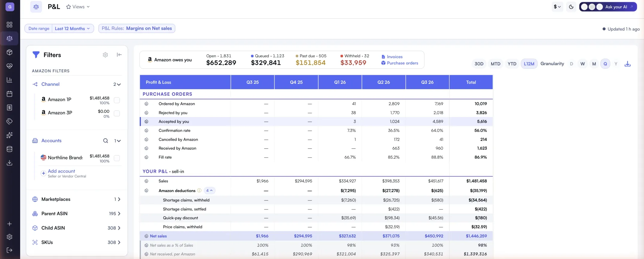Select the L12M period tab

529,64
